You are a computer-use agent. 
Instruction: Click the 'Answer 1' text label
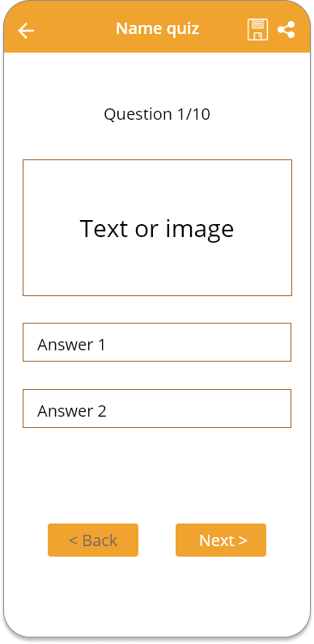(x=71, y=345)
